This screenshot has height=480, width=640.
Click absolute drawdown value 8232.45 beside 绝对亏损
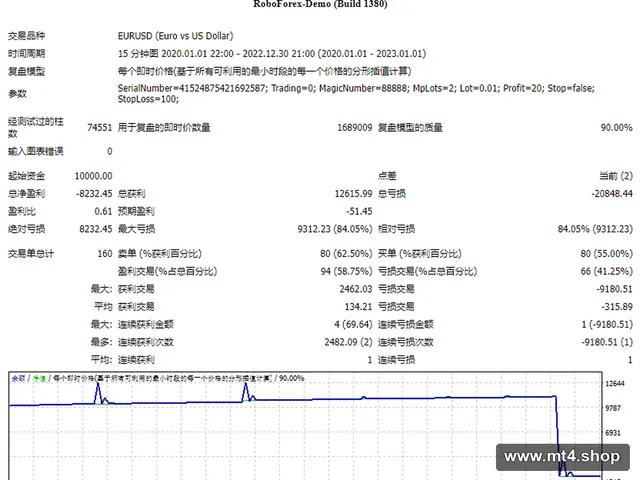[x=96, y=229]
